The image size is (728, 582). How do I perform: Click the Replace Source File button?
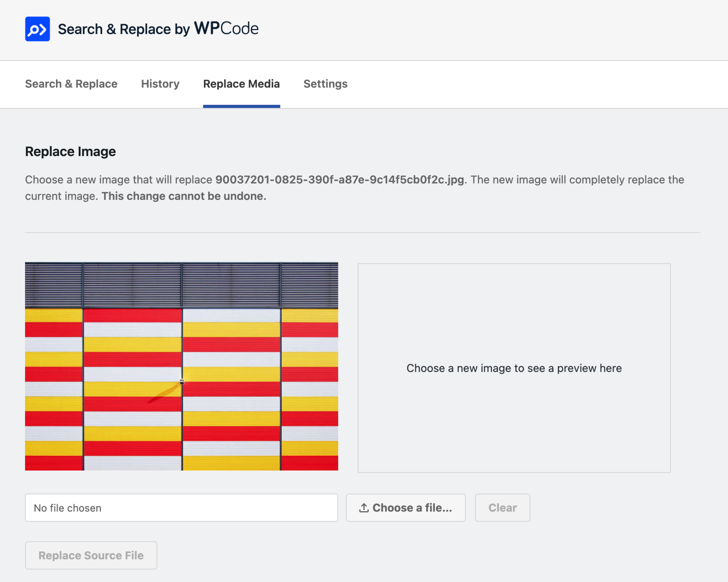tap(91, 555)
